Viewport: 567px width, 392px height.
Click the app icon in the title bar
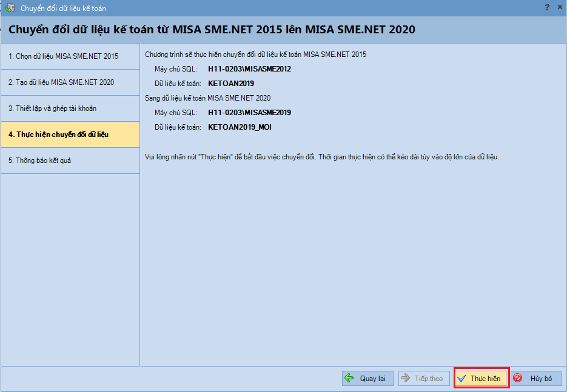(x=10, y=8)
